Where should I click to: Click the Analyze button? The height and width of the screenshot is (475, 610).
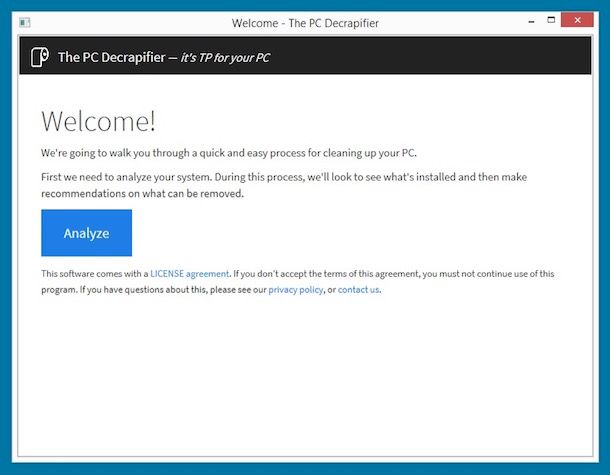86,233
